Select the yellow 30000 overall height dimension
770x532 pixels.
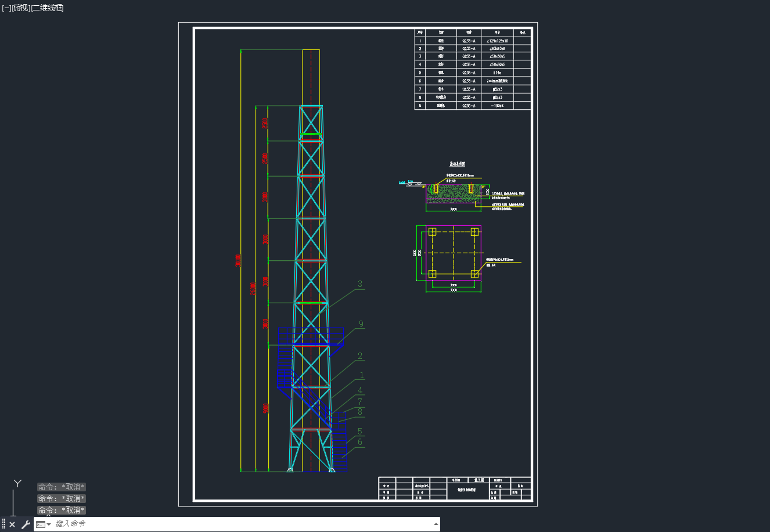click(x=238, y=260)
